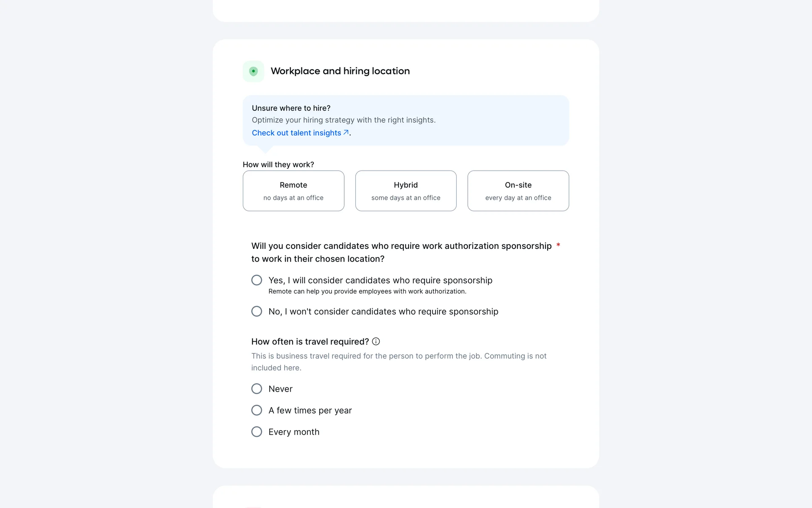Viewport: 812px width, 508px height.
Task: Choose "Every month" travel option
Action: coord(257,432)
